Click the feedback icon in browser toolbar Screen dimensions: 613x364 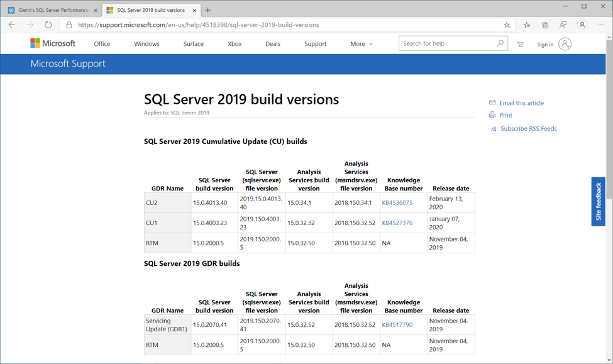point(563,25)
